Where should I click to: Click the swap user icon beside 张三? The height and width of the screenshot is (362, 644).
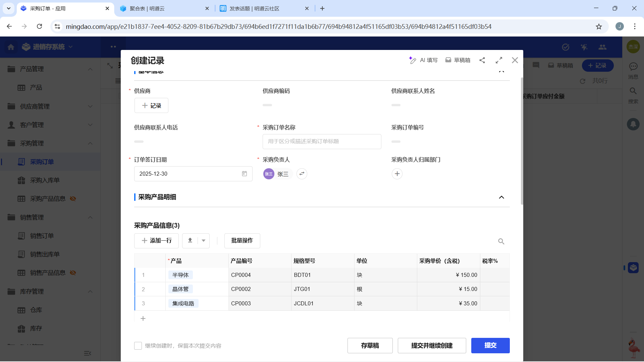[x=302, y=174]
